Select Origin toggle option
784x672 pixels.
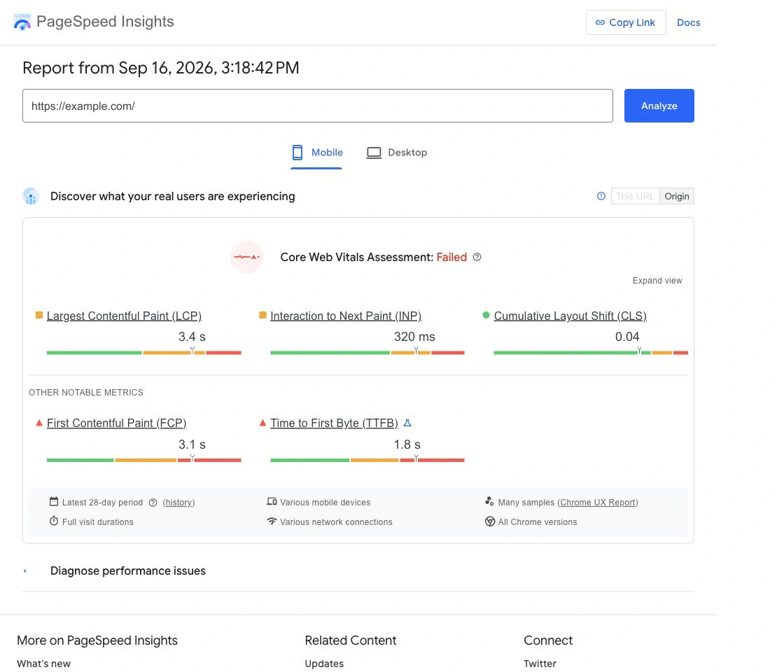(676, 196)
